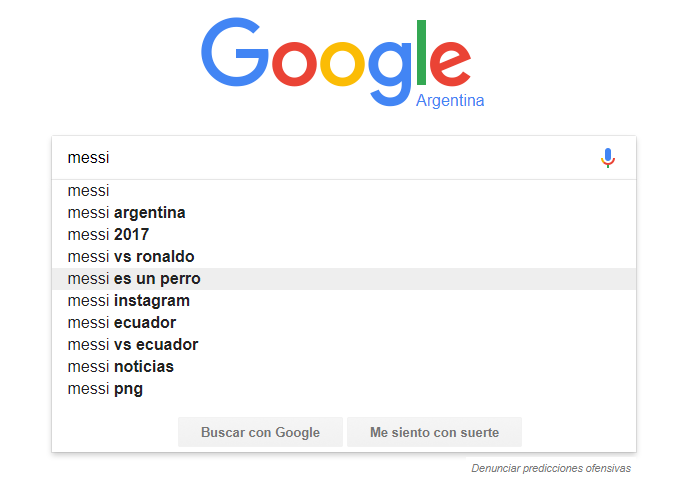
Task: Click the 'Buscar con Google' button
Action: pos(260,432)
